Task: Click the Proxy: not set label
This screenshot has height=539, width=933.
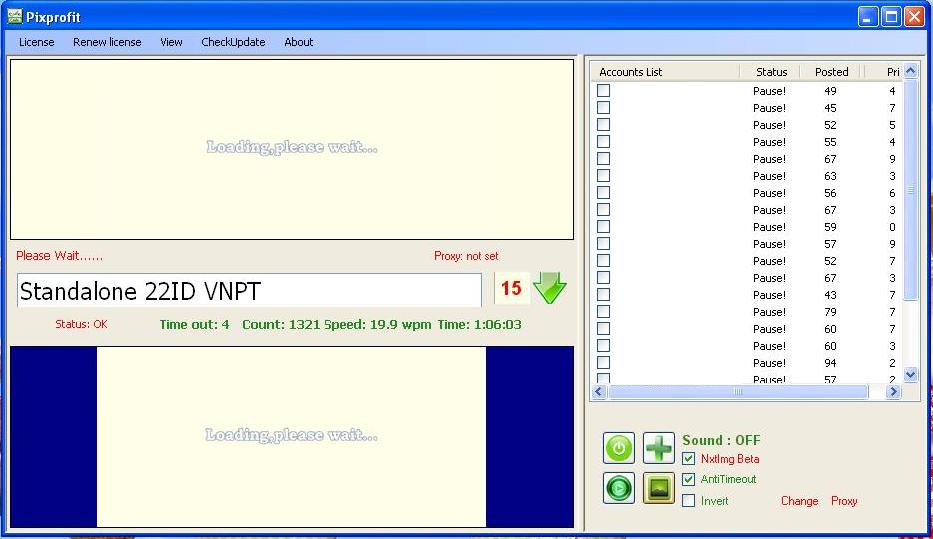Action: tap(466, 256)
